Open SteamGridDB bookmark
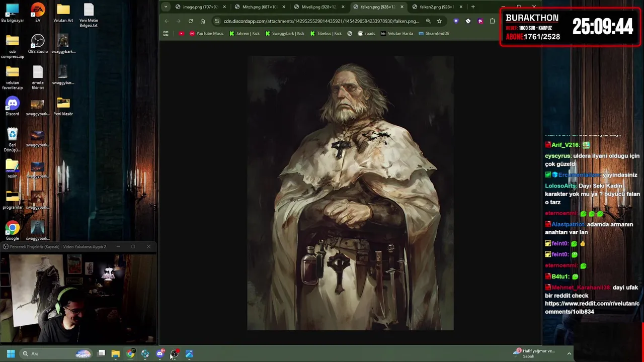Screen dimensions: 644x362 click(434, 33)
